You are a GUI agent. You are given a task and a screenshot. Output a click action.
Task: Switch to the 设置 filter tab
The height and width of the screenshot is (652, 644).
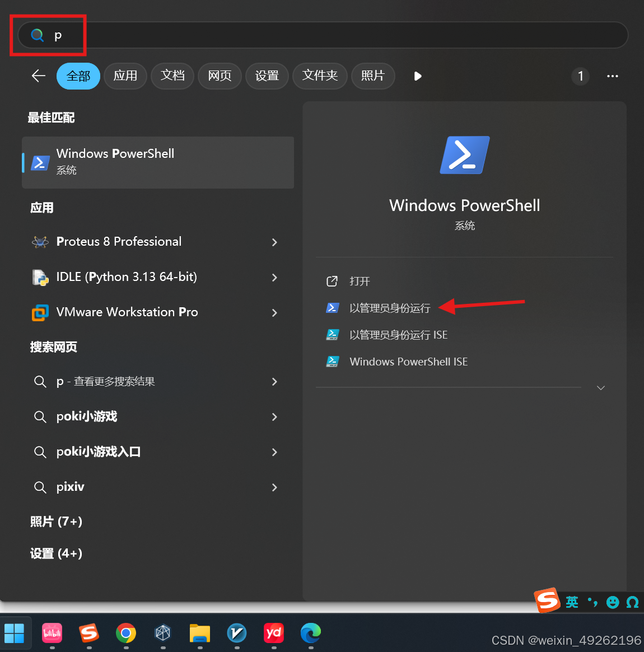pyautogui.click(x=267, y=76)
